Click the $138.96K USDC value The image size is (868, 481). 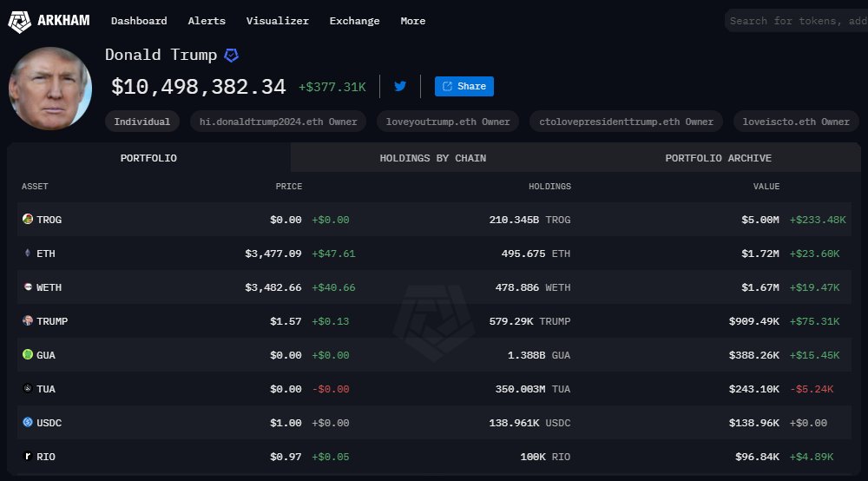pyautogui.click(x=754, y=423)
